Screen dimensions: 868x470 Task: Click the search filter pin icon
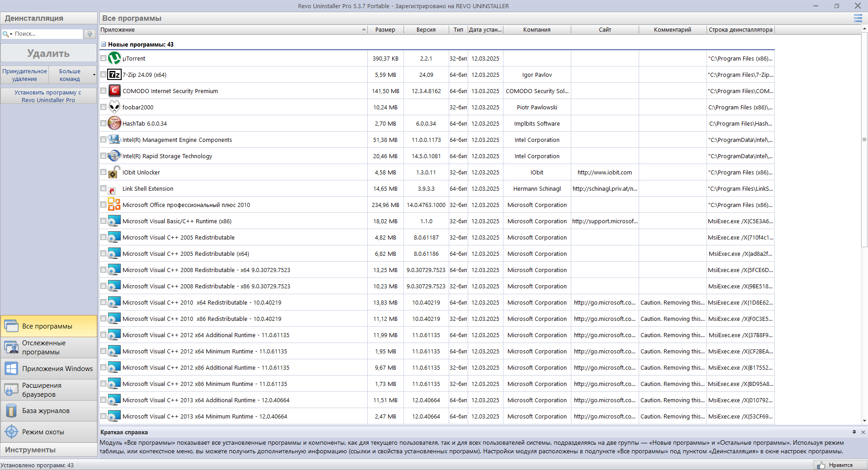[90, 34]
